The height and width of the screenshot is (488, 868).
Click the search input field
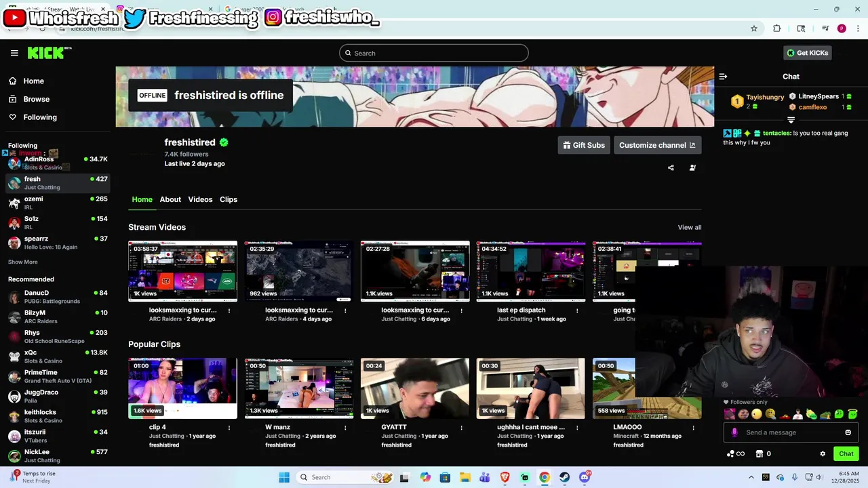[x=434, y=53]
